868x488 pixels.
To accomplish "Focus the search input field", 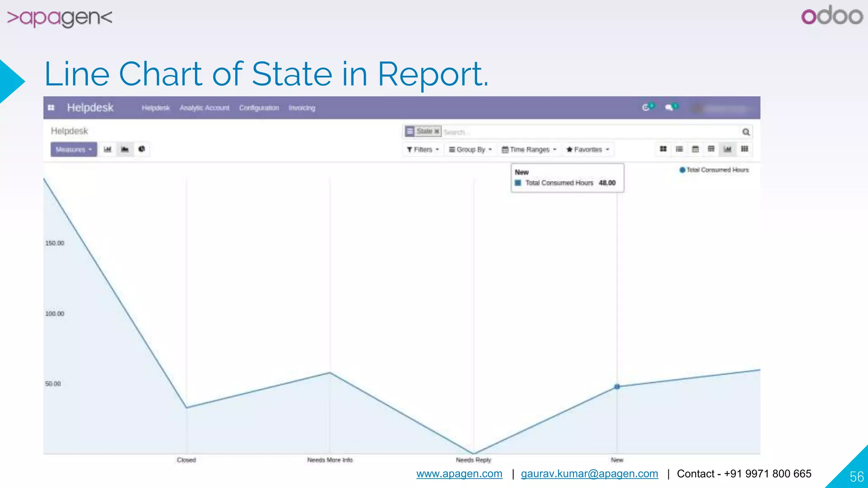I will (589, 132).
